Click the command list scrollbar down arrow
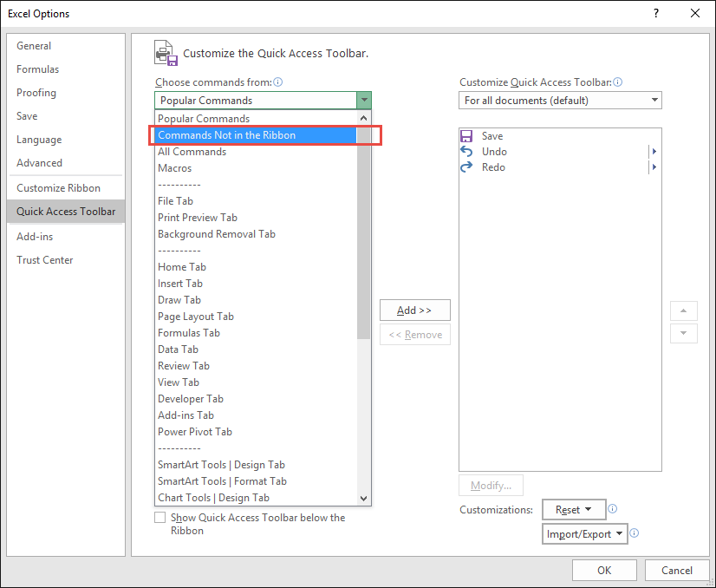 pyautogui.click(x=364, y=498)
